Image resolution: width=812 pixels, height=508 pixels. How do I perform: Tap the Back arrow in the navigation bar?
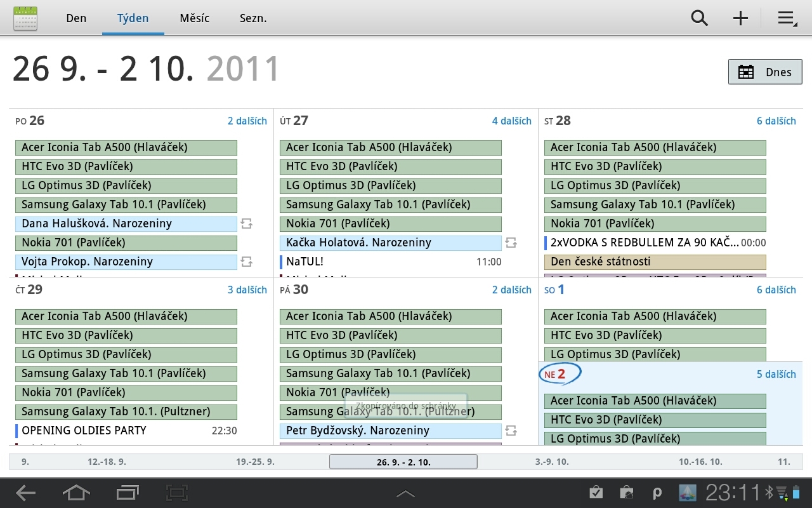pyautogui.click(x=25, y=492)
